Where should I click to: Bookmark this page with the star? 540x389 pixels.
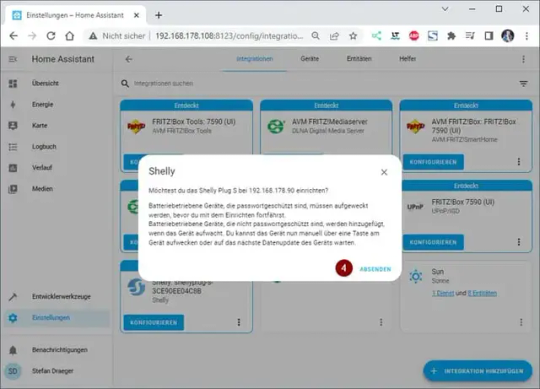point(353,36)
